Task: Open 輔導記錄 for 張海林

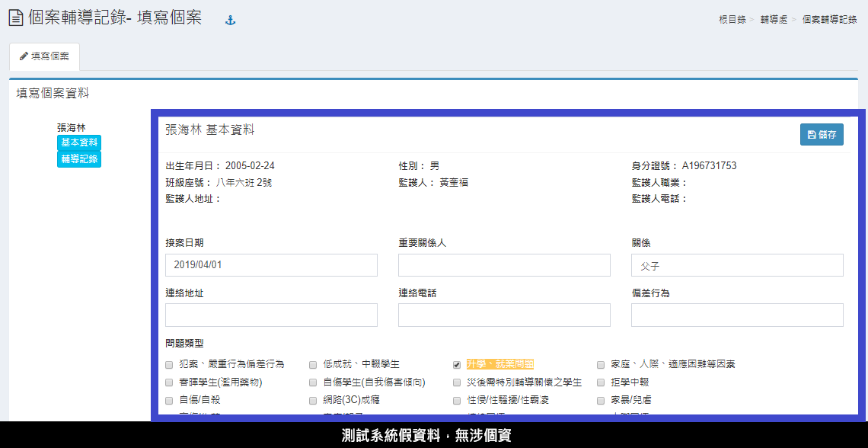Action: click(x=79, y=158)
